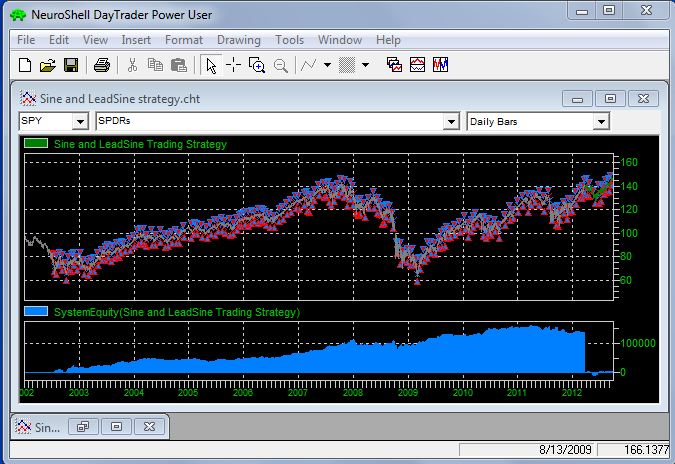
Task: Click the blue SystemEquity legend swatch
Action: 36,311
